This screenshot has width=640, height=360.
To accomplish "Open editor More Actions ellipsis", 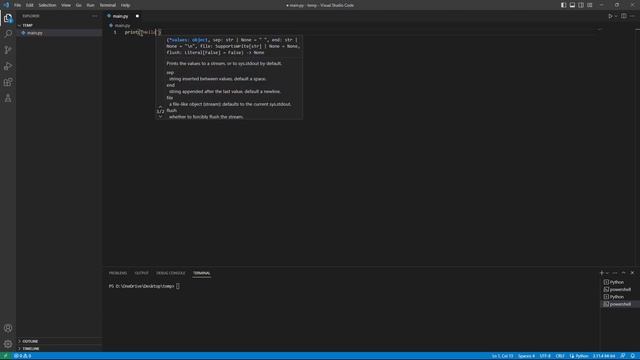I will click(632, 16).
